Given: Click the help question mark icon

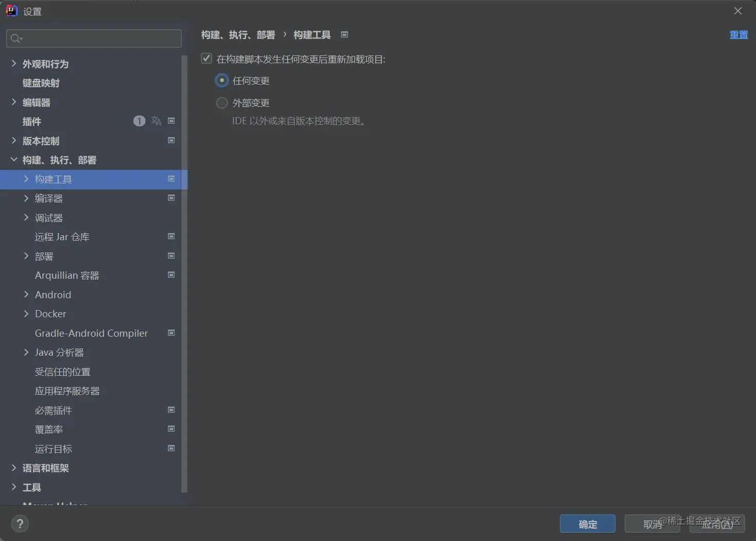Looking at the screenshot, I should (x=20, y=524).
